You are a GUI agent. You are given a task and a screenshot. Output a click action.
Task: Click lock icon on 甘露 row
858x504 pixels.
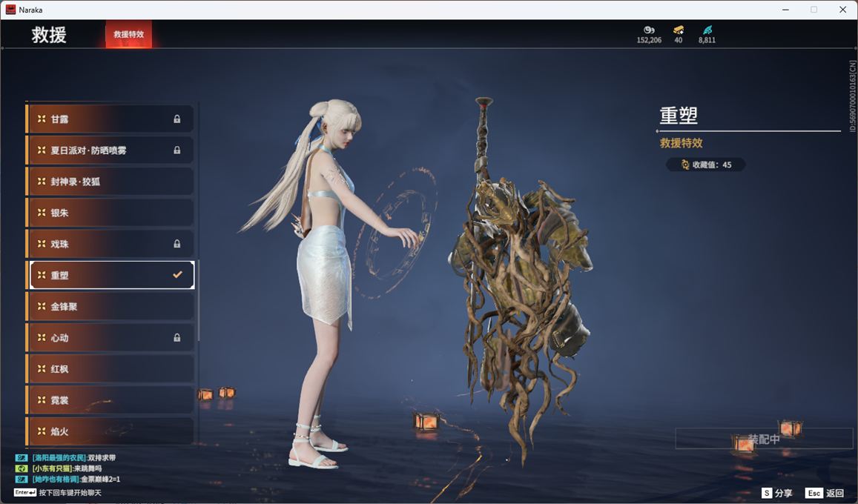coord(176,119)
